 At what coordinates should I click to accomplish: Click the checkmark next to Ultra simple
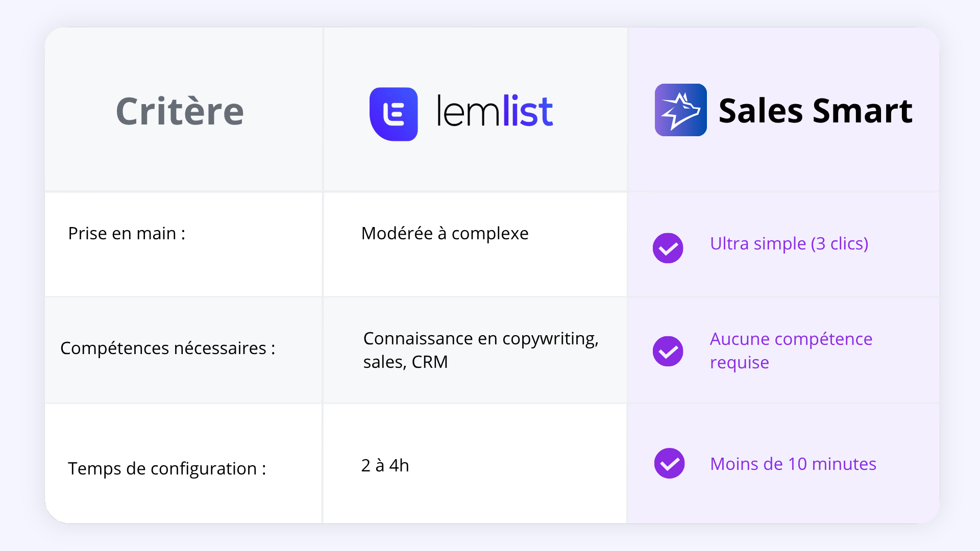click(668, 248)
